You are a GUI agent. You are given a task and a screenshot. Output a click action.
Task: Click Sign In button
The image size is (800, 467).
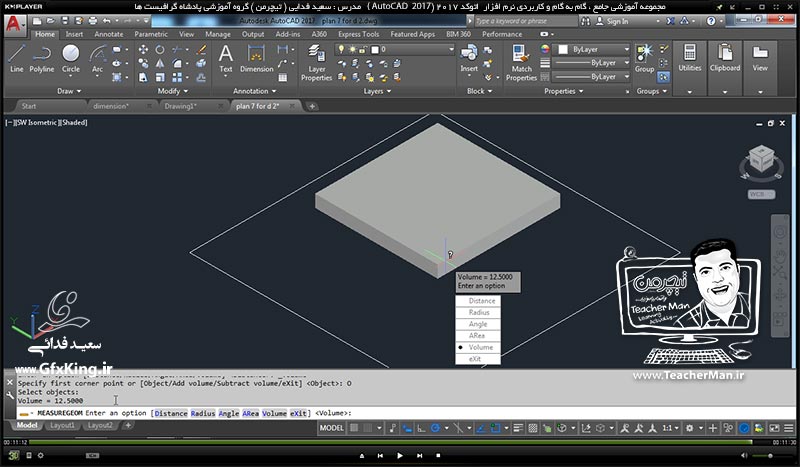pyautogui.click(x=612, y=21)
